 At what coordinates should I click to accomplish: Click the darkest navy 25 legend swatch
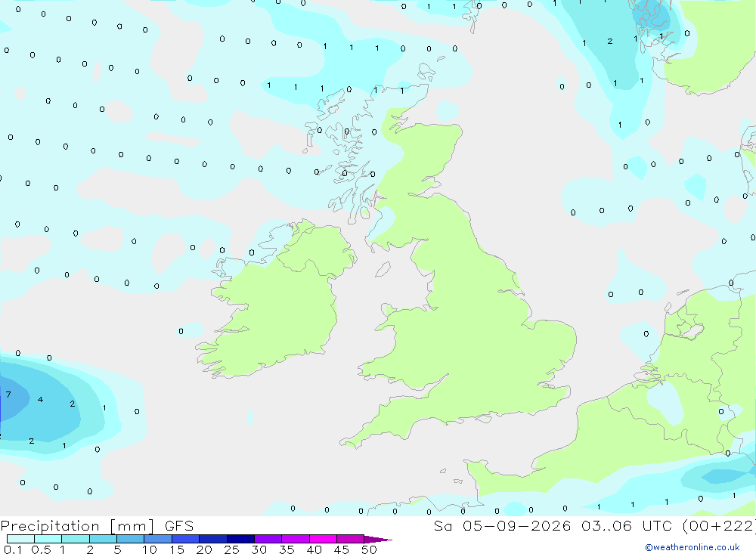pyautogui.click(x=240, y=539)
